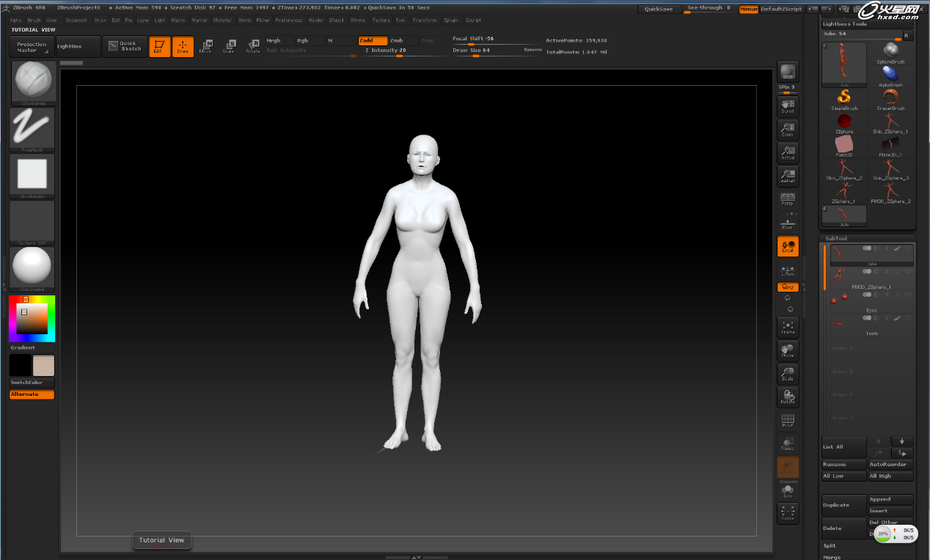The image size is (930, 560).
Task: Click the right shelf Move view icon
Action: pyautogui.click(x=788, y=350)
